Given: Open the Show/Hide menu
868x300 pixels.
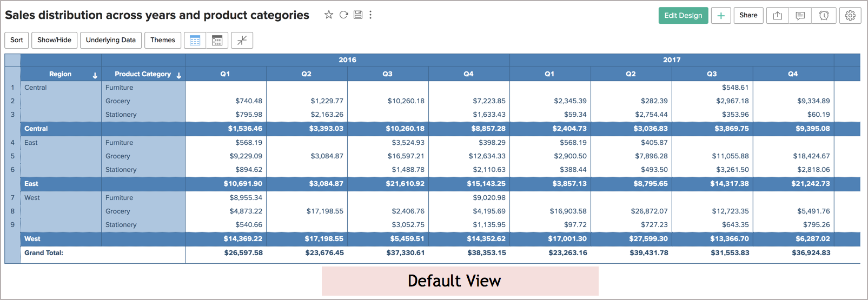Looking at the screenshot, I should (54, 40).
